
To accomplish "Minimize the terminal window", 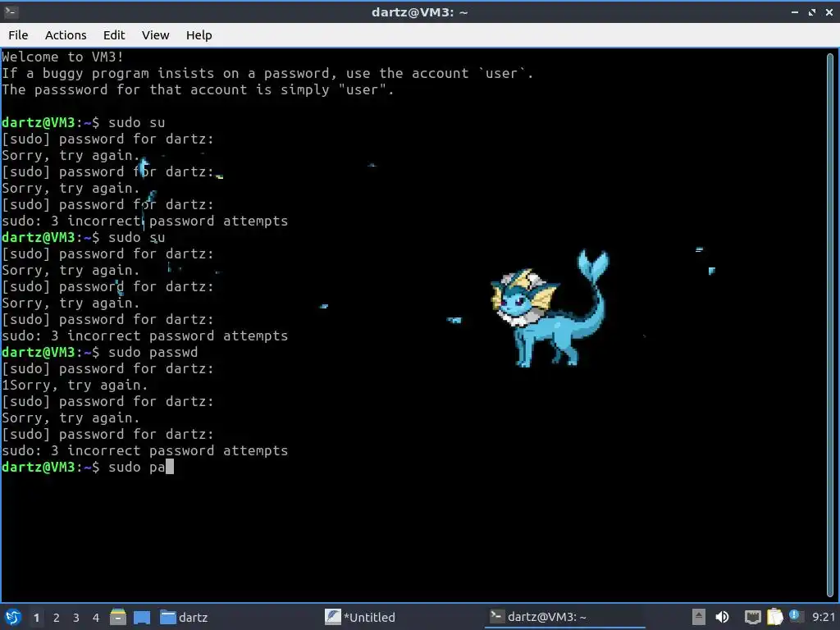I will [795, 11].
